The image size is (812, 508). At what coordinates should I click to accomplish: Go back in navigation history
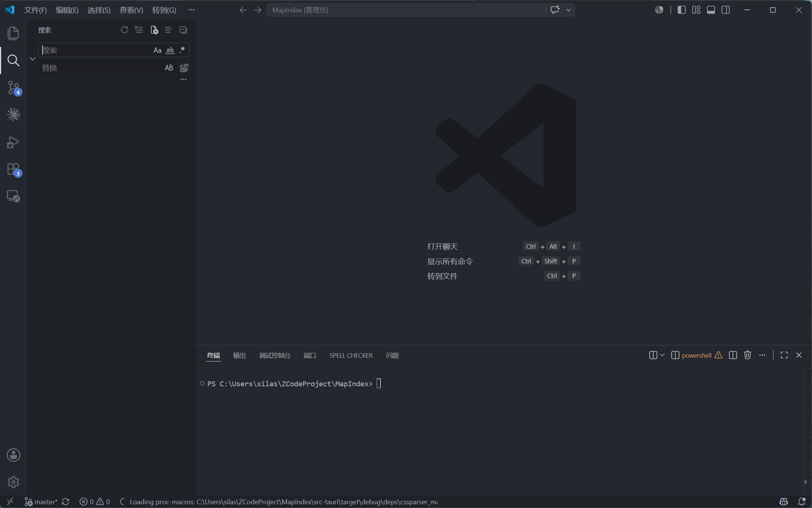pyautogui.click(x=243, y=10)
